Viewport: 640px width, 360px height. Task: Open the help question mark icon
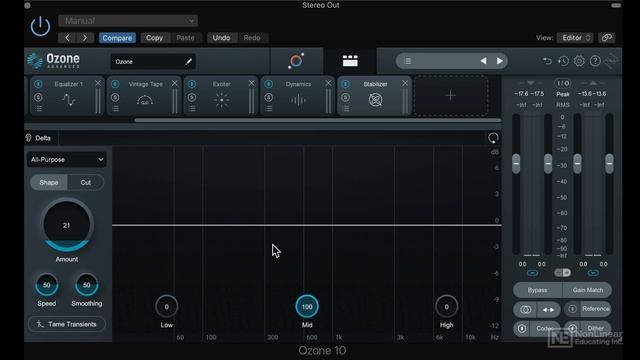click(x=595, y=61)
